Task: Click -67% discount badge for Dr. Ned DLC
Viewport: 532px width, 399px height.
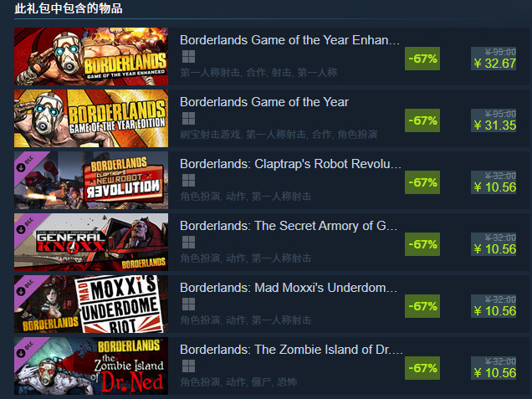Action: click(422, 368)
